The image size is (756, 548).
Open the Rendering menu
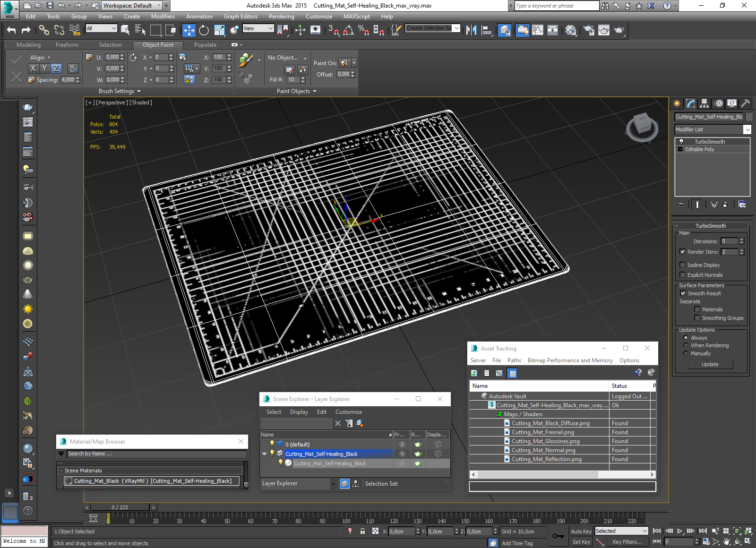click(x=281, y=17)
